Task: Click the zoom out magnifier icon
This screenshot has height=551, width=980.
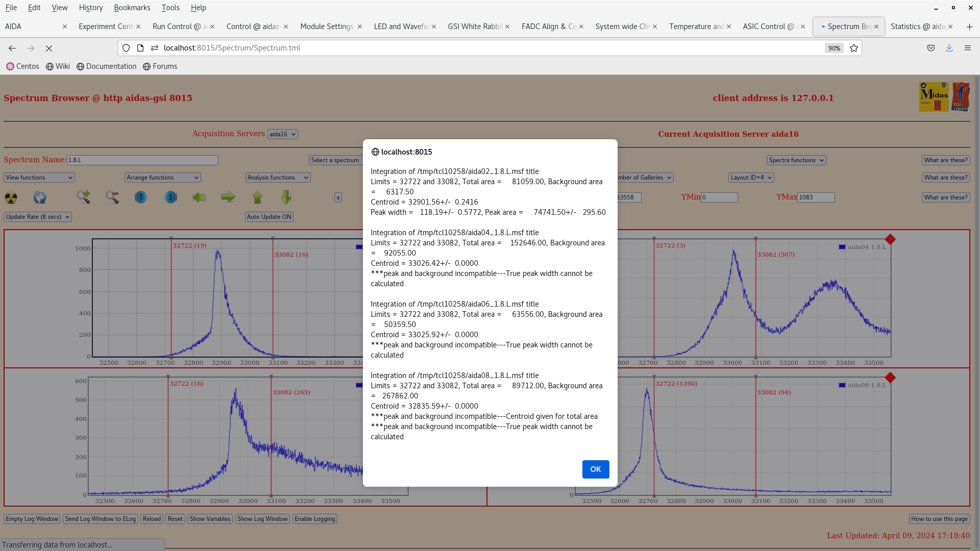Action: [112, 197]
